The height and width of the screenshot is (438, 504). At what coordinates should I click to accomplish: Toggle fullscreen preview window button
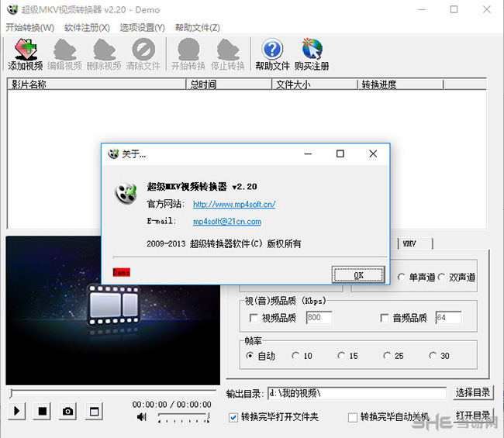pos(94,411)
